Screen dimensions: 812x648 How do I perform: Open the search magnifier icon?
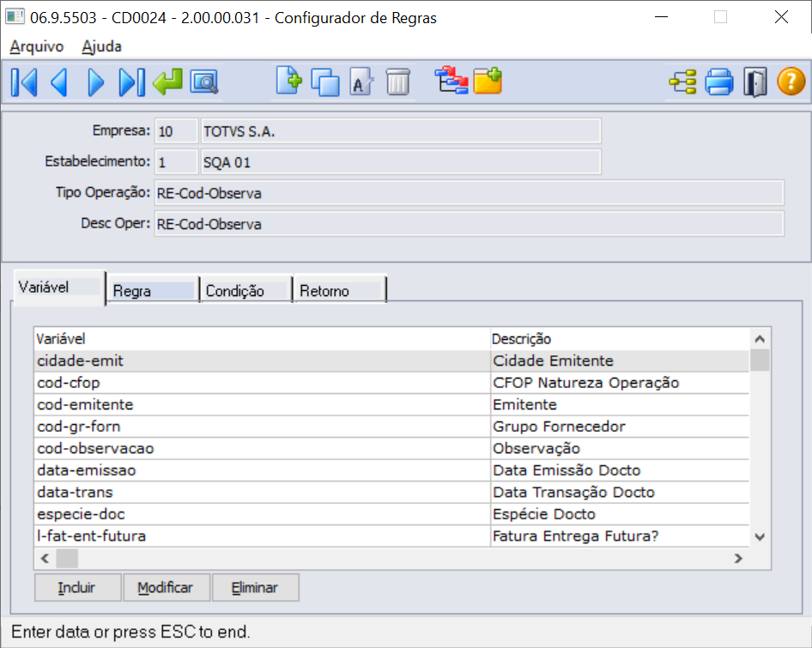pos(204,82)
